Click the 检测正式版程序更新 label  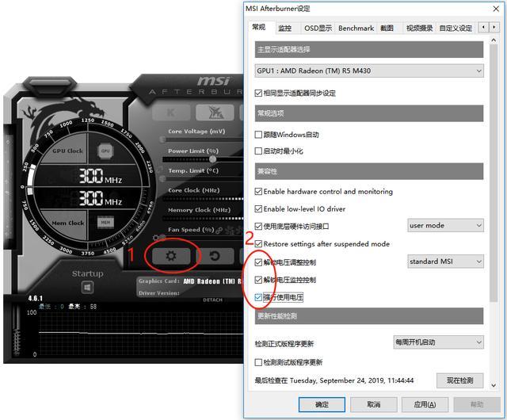(x=284, y=344)
